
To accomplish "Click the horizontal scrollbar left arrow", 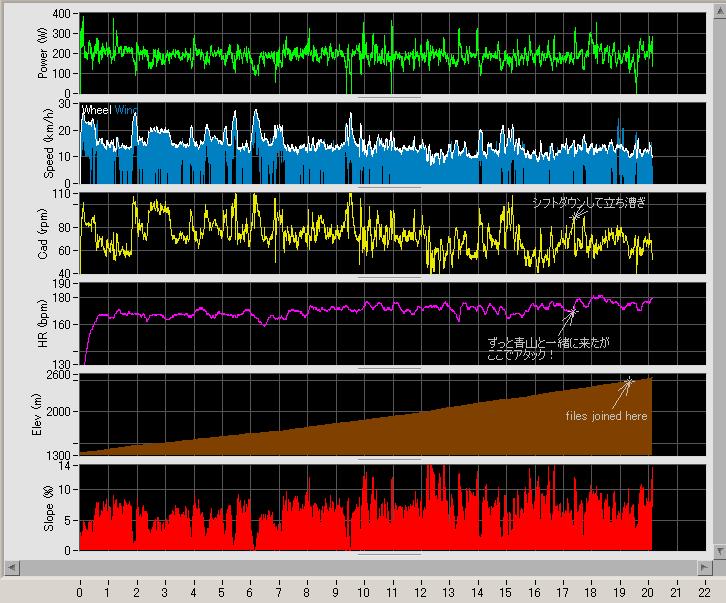I will (x=8, y=568).
